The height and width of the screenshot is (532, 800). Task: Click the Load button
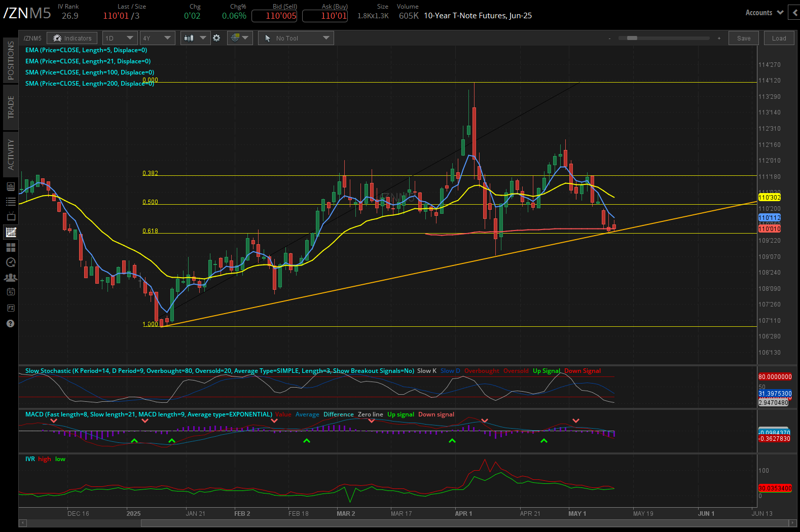click(x=779, y=38)
